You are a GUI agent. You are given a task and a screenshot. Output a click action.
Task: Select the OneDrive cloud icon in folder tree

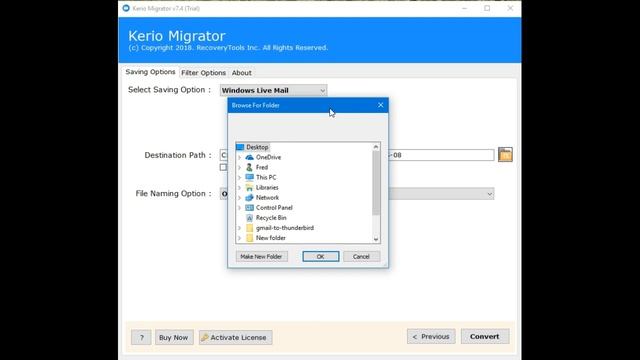point(249,157)
